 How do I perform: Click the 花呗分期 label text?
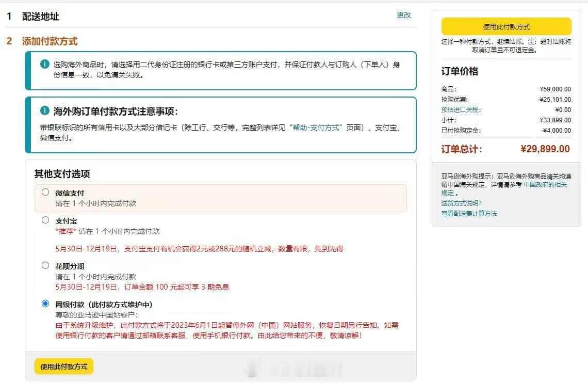click(x=70, y=266)
